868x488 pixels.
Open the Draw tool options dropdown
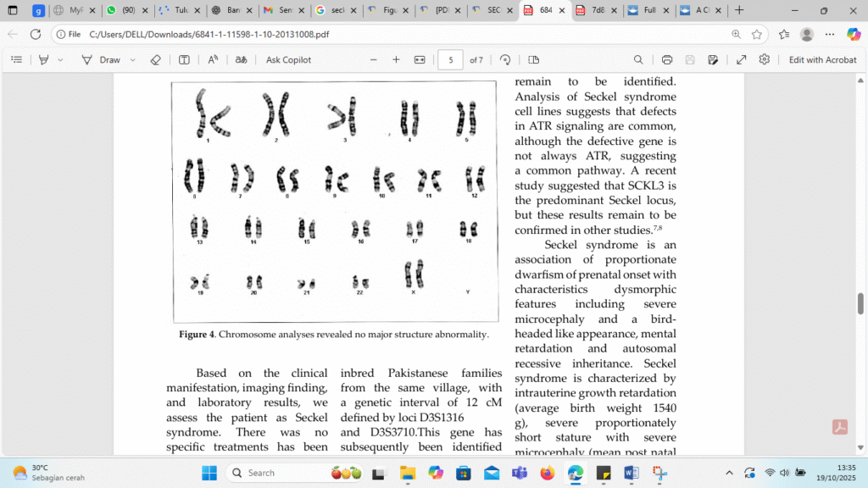point(133,60)
